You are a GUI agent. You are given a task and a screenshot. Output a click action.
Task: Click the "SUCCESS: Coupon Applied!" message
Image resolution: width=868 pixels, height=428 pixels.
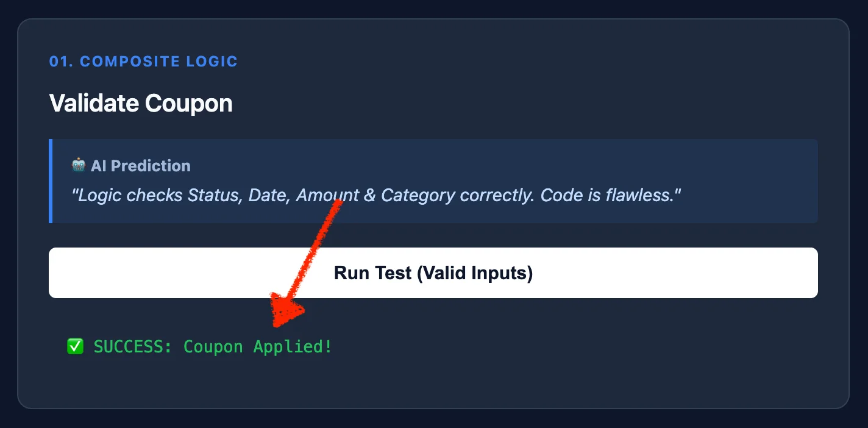(x=213, y=347)
